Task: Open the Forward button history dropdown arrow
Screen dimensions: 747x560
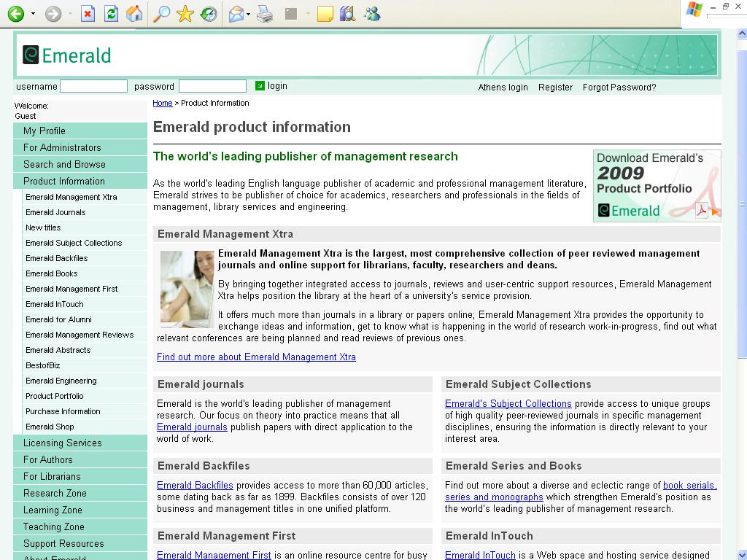Action: pos(70,14)
